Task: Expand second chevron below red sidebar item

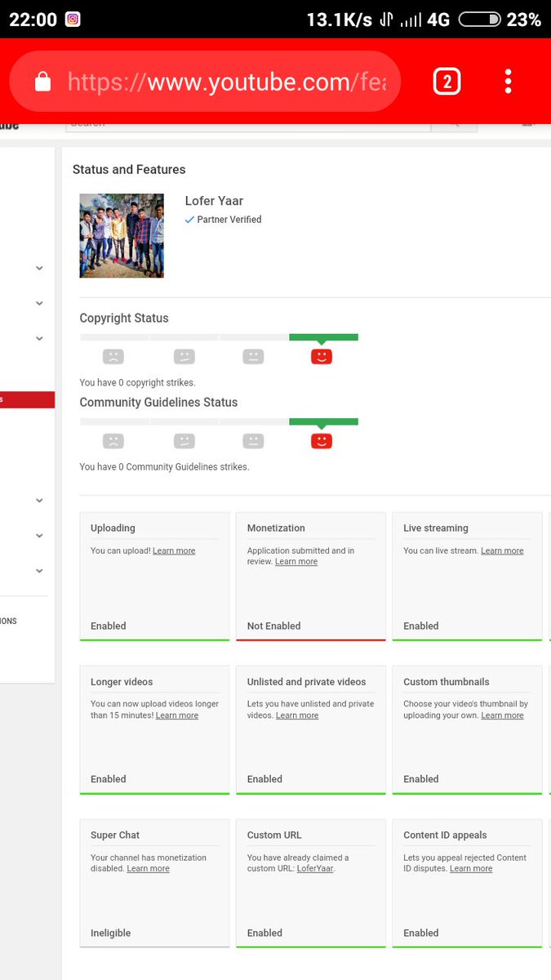Action: 39,536
